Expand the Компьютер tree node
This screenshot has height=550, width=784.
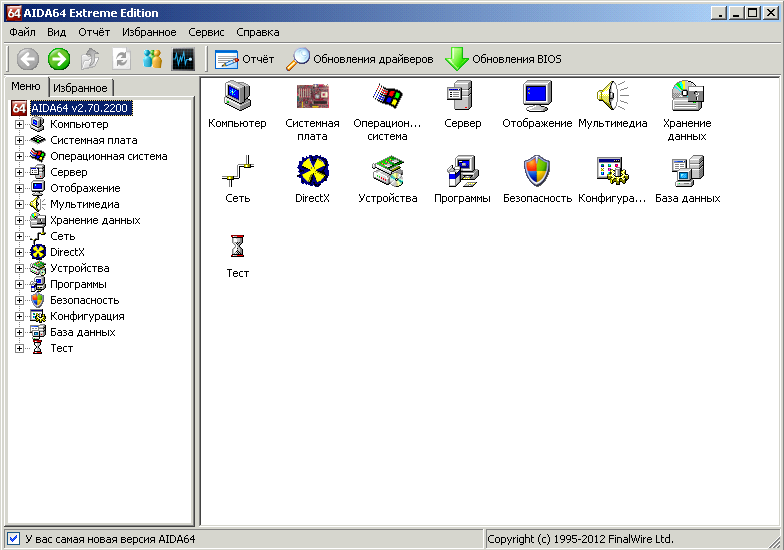click(x=19, y=124)
